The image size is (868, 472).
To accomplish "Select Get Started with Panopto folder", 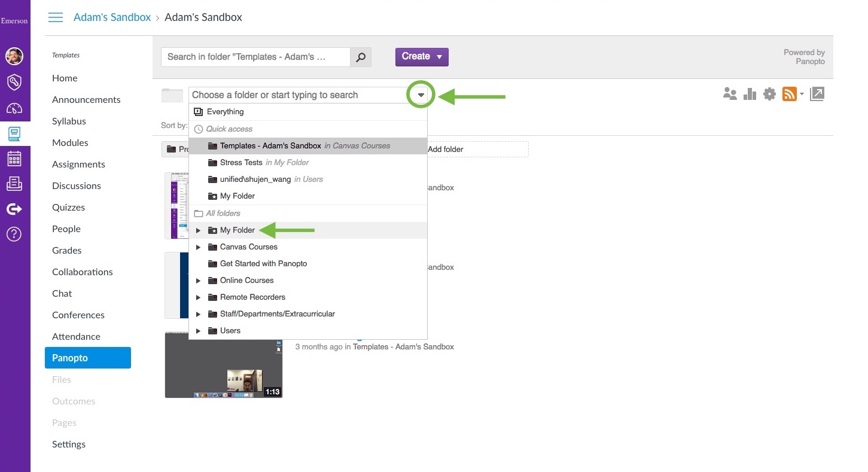I will (x=308, y=264).
